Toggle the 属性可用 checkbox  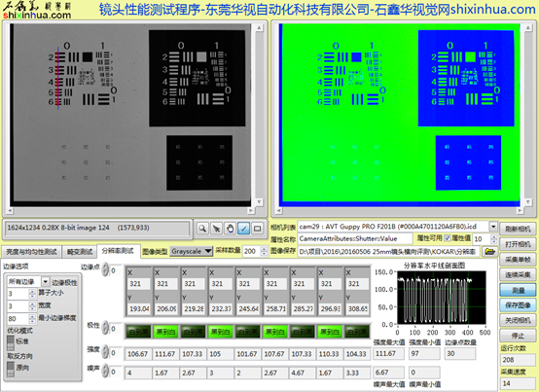tap(448, 238)
